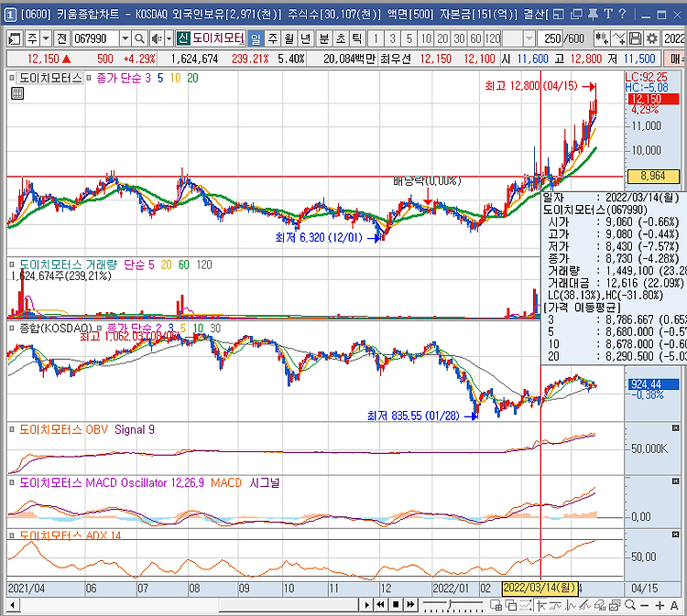Click the 도이치모터스 OBV indicator label
687x616 pixels.
(x=63, y=430)
